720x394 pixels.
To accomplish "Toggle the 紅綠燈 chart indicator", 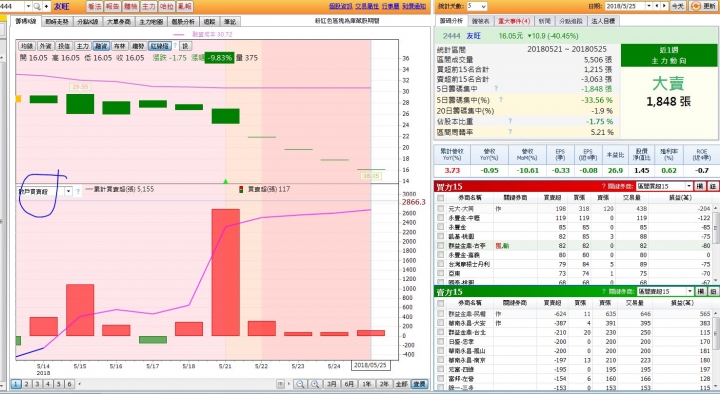I will point(160,46).
